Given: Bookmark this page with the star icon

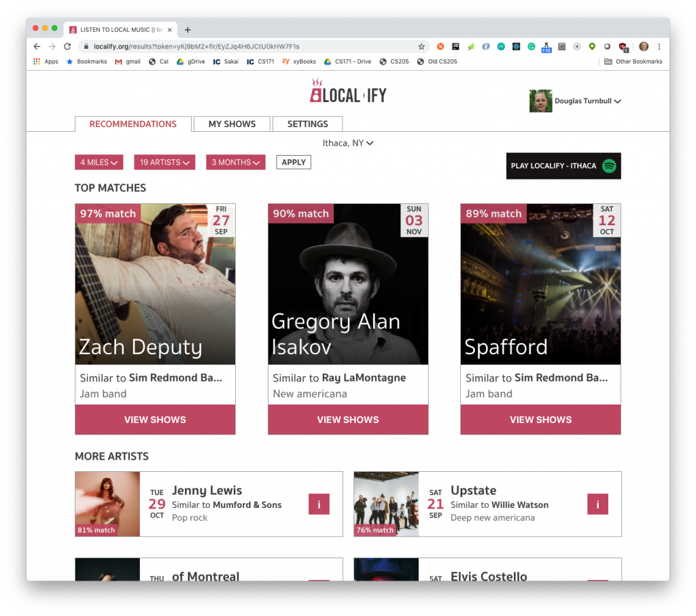Looking at the screenshot, I should tap(421, 46).
